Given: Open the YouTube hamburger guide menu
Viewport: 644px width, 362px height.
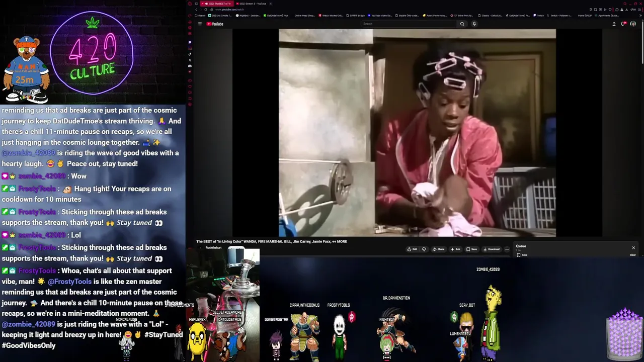Looking at the screenshot, I should tap(200, 24).
